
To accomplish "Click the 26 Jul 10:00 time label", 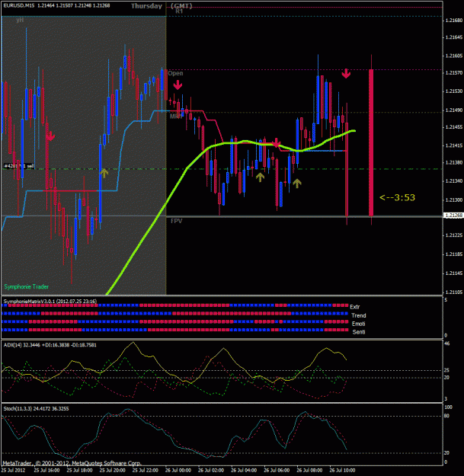I will click(x=342, y=470).
